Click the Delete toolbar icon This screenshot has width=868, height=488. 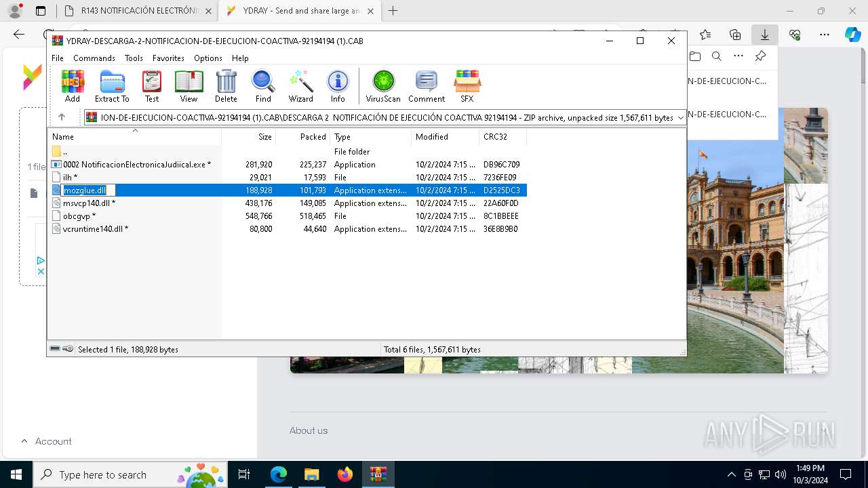coord(226,86)
